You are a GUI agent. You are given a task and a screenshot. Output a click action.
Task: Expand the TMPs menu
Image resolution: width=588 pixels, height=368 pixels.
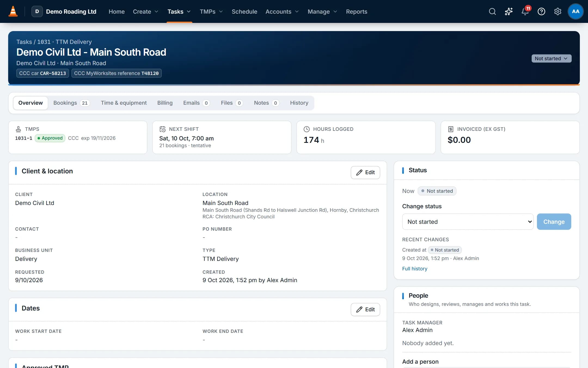click(x=211, y=11)
